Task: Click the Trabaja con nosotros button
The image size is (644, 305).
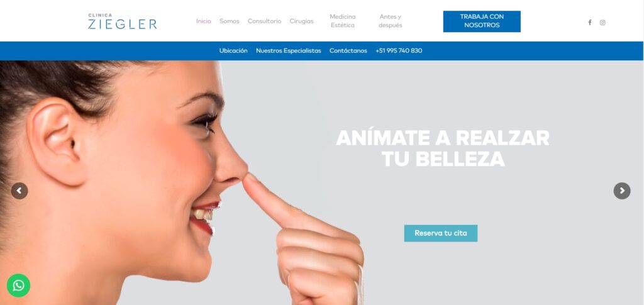Action: (x=482, y=21)
